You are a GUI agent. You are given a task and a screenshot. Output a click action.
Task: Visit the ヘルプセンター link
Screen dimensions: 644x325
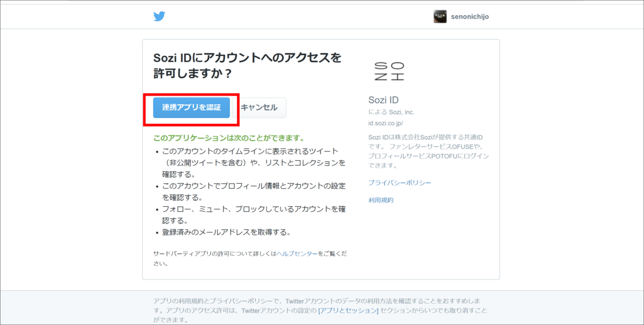[297, 253]
